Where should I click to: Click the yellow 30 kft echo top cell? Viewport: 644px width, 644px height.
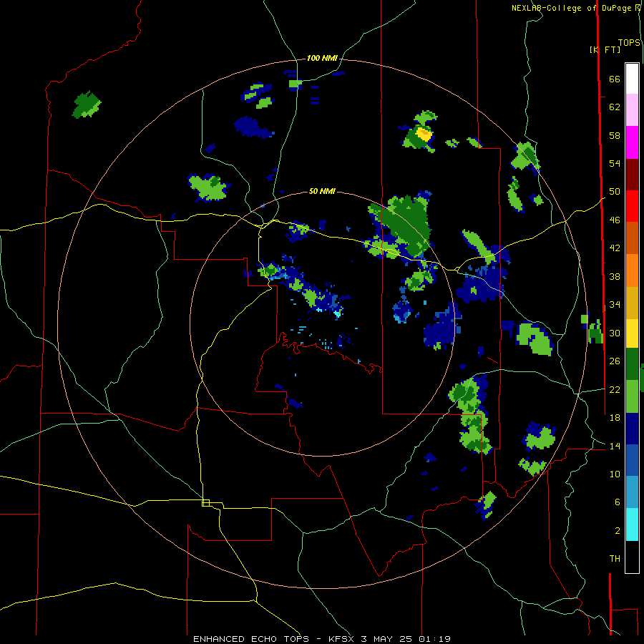tap(424, 134)
